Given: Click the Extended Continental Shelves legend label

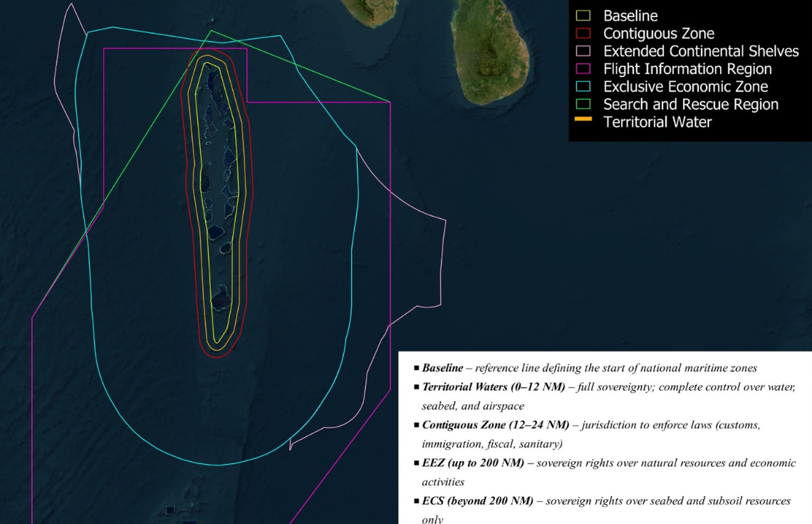Looking at the screenshot, I should (x=701, y=51).
